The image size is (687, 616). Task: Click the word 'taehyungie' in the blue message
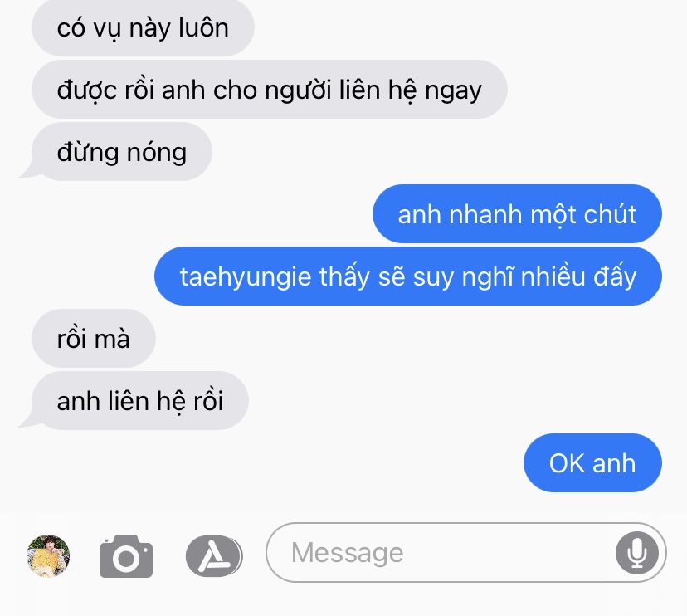[246, 277]
